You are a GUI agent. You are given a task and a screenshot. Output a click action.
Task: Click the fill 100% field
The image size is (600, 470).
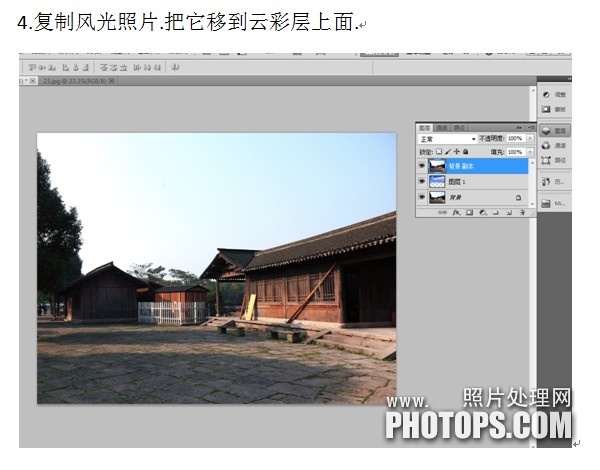tap(515, 152)
